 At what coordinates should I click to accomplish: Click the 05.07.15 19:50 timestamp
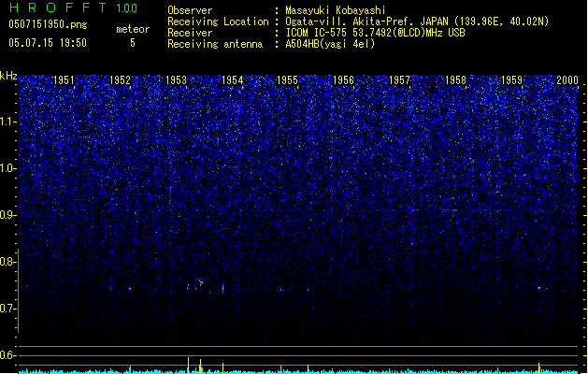[x=48, y=43]
